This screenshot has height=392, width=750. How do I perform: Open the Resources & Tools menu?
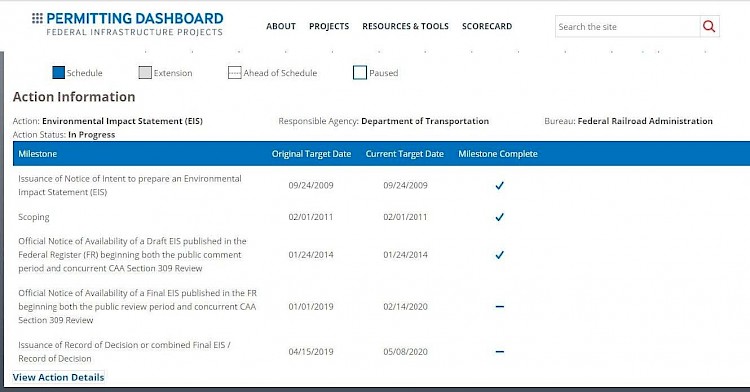pyautogui.click(x=406, y=26)
